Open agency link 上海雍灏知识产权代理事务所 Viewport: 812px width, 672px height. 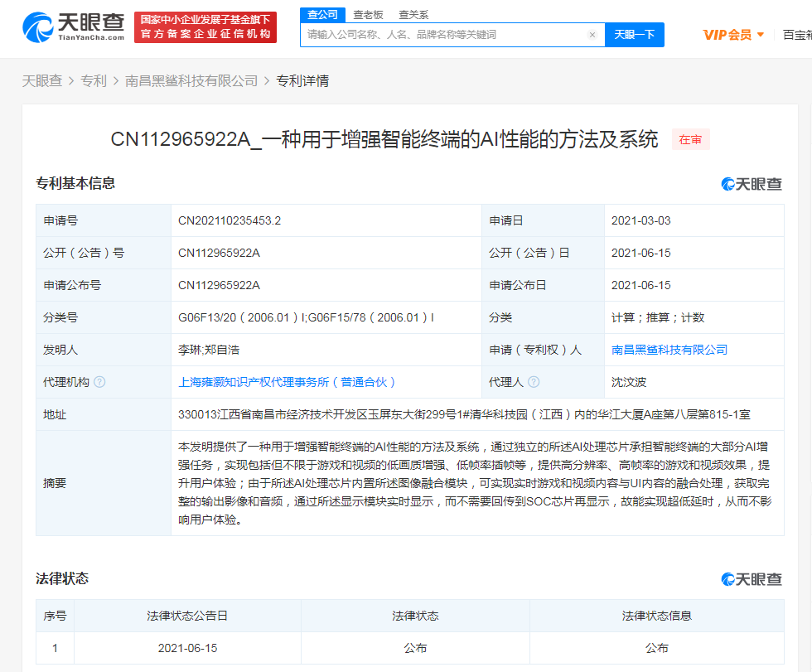pyautogui.click(x=287, y=382)
